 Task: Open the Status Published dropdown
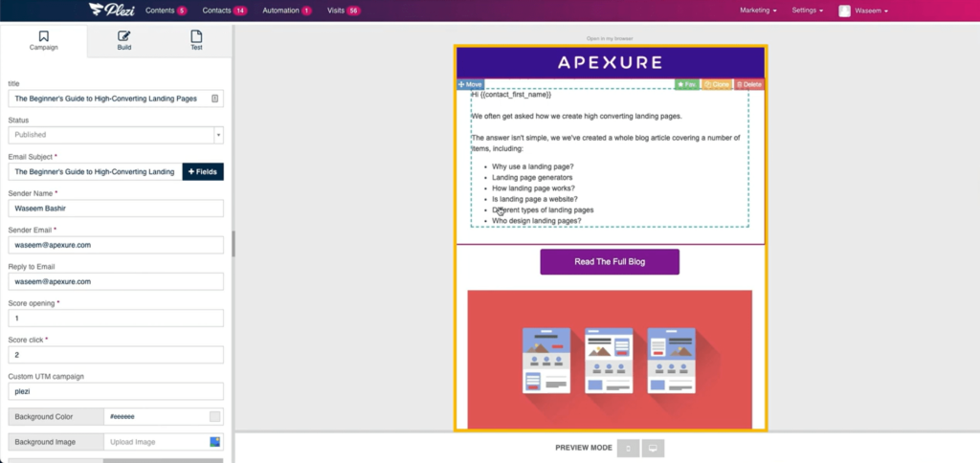(x=116, y=134)
